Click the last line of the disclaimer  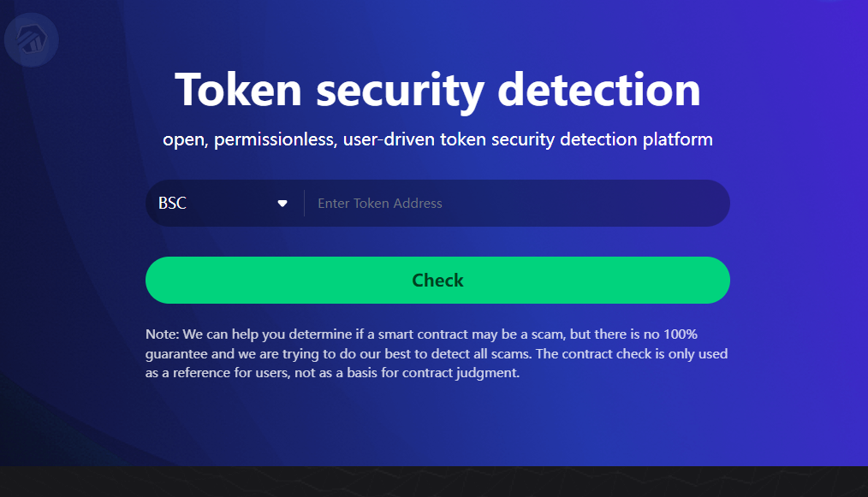click(x=332, y=373)
